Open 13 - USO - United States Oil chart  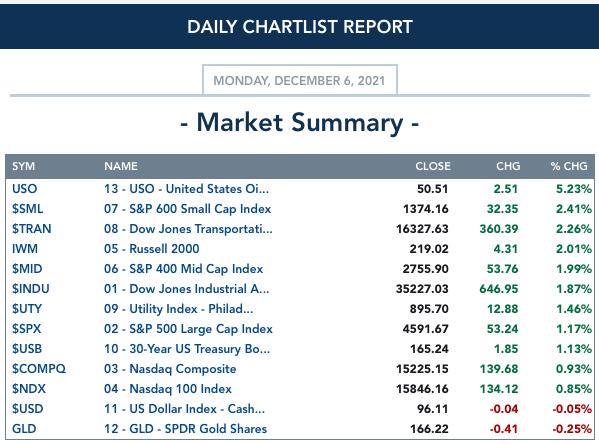pos(186,189)
